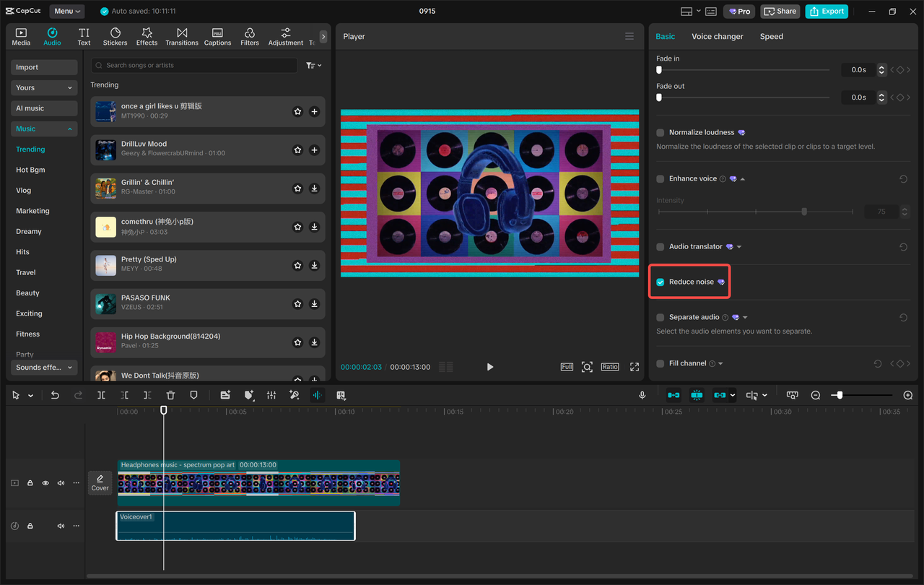Enable the Normalize loudness checkbox
The height and width of the screenshot is (585, 924).
pyautogui.click(x=661, y=133)
